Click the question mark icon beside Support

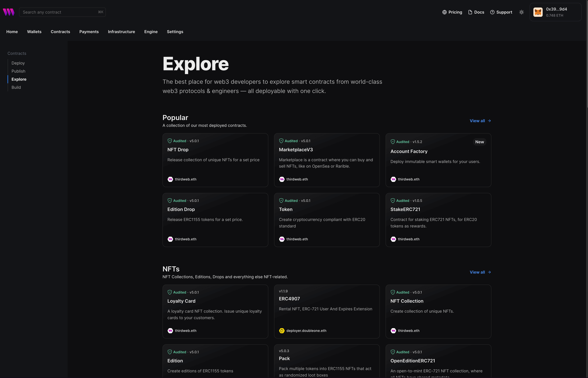tap(492, 12)
